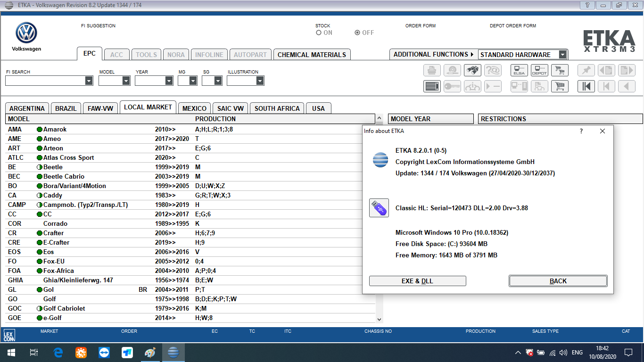This screenshot has width=644, height=362.
Task: Select the Atlas Cross Sport row
Action: [190, 157]
